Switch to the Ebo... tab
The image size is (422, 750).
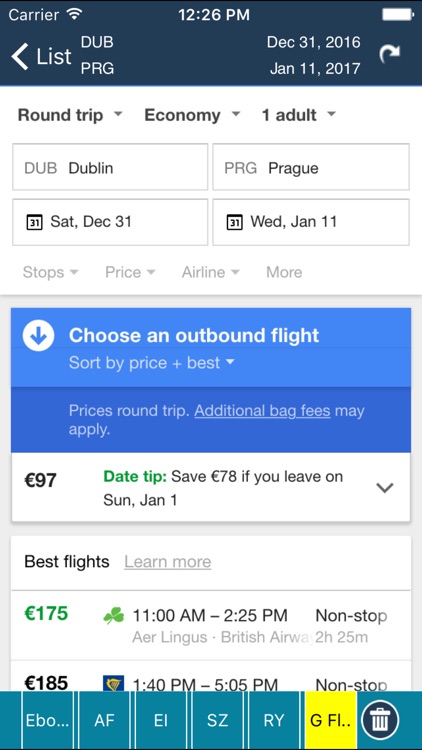click(47, 720)
